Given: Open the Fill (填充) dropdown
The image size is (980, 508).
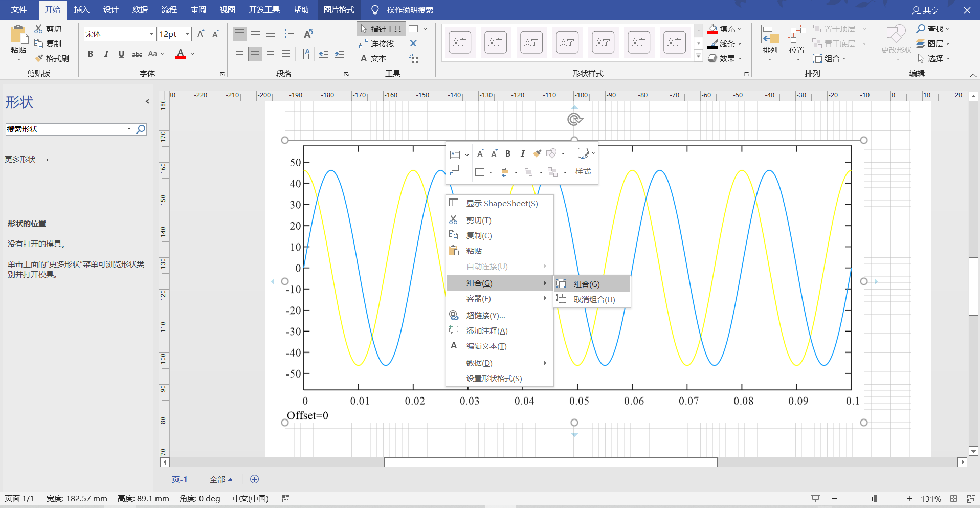Looking at the screenshot, I should point(725,29).
